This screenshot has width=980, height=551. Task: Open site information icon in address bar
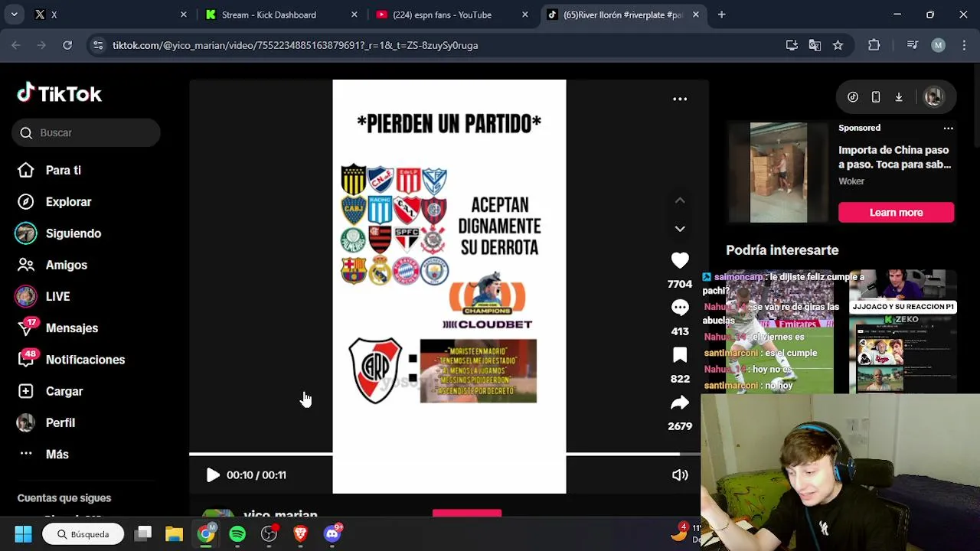click(x=98, y=45)
